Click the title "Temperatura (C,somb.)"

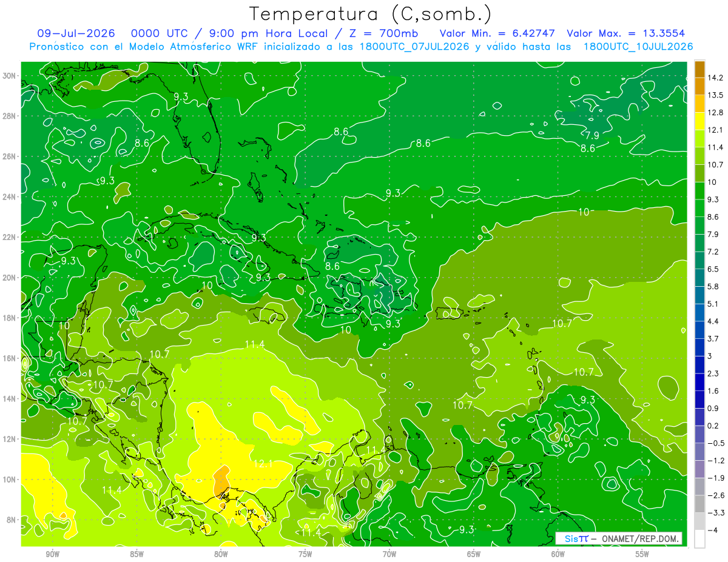click(x=370, y=14)
